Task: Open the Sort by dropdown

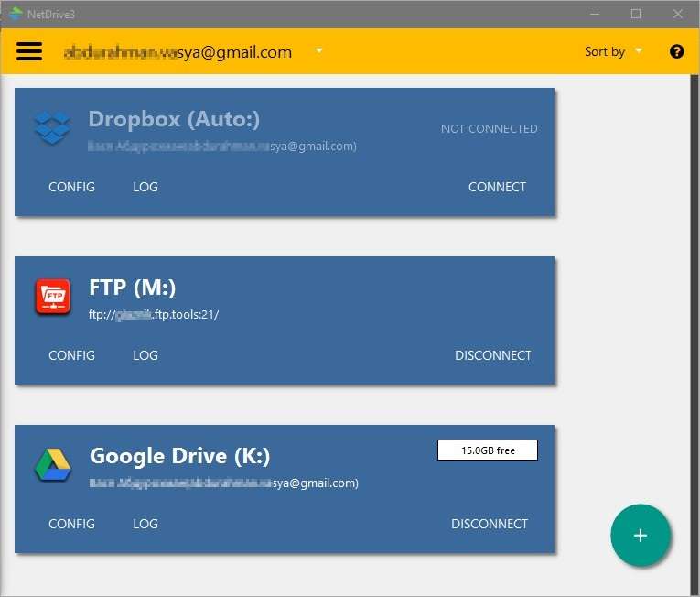Action: [x=613, y=51]
